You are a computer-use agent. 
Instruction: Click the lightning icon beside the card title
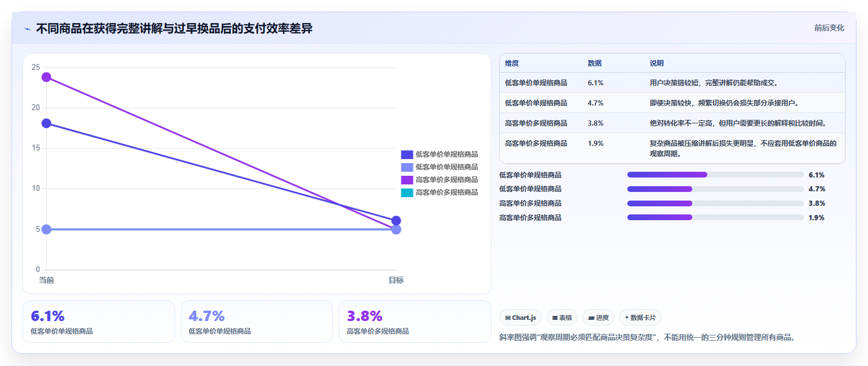(27, 29)
